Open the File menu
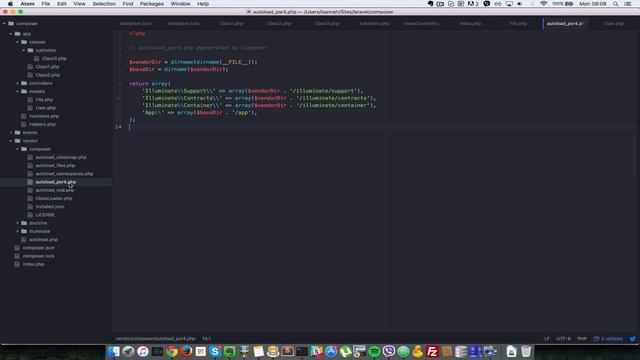Viewport: 640px width, 360px height. (46, 4)
